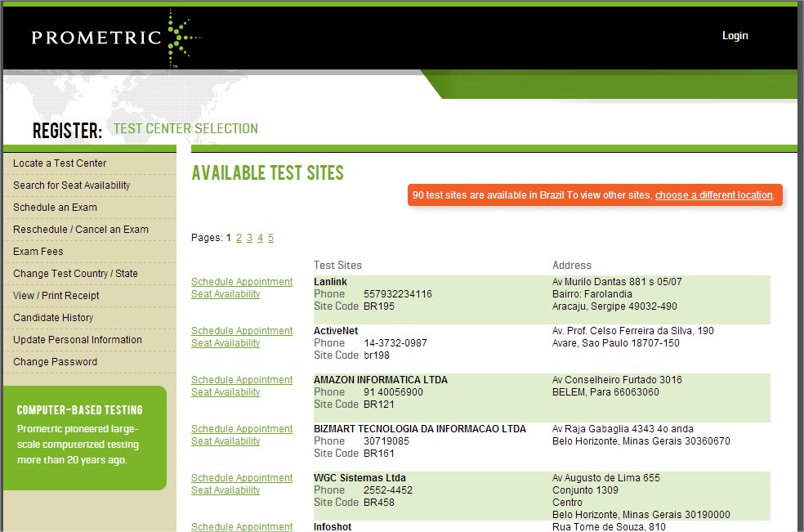Open View / Print Receipt
804x532 pixels.
click(56, 296)
